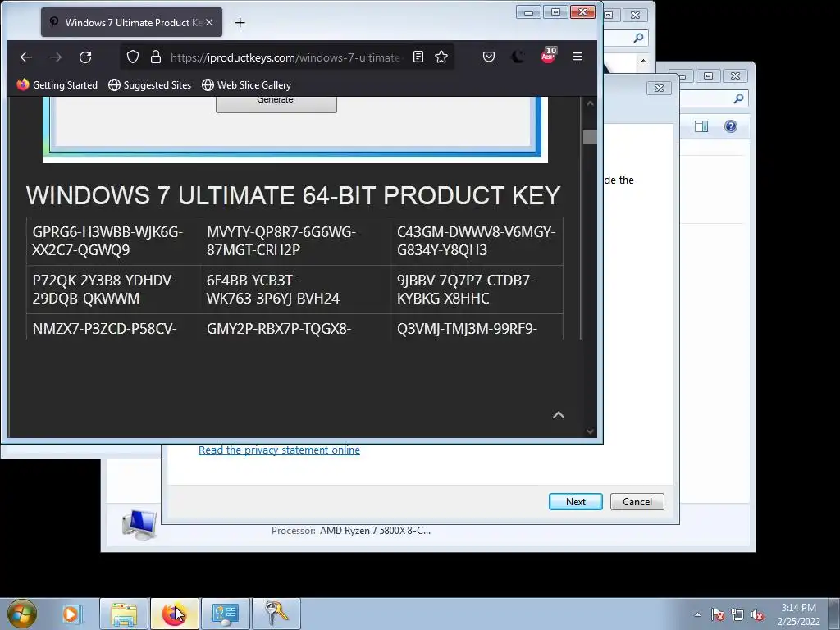Image resolution: width=840 pixels, height=630 pixels.
Task: Click the Firefox scrollbar up arrow
Action: pos(590,103)
